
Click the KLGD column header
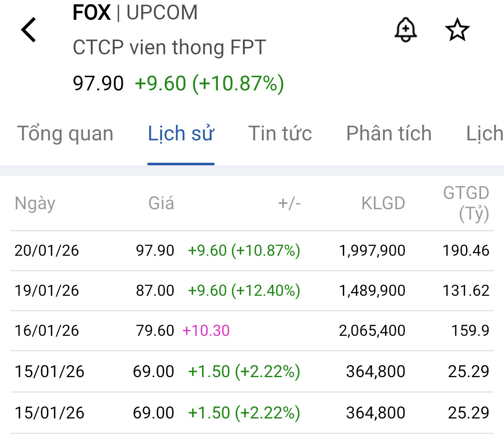tap(383, 203)
